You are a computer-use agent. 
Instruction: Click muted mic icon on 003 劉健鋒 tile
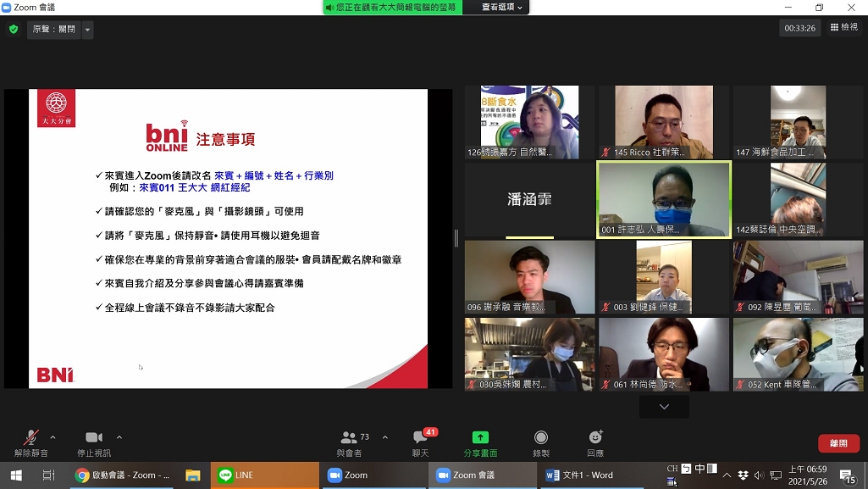coord(606,307)
